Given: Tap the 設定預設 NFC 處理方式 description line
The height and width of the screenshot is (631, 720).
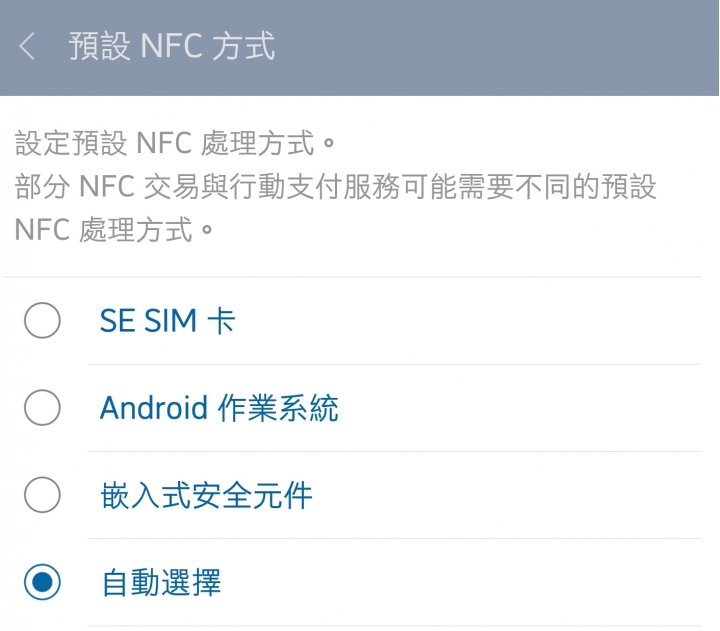Looking at the screenshot, I should (173, 143).
